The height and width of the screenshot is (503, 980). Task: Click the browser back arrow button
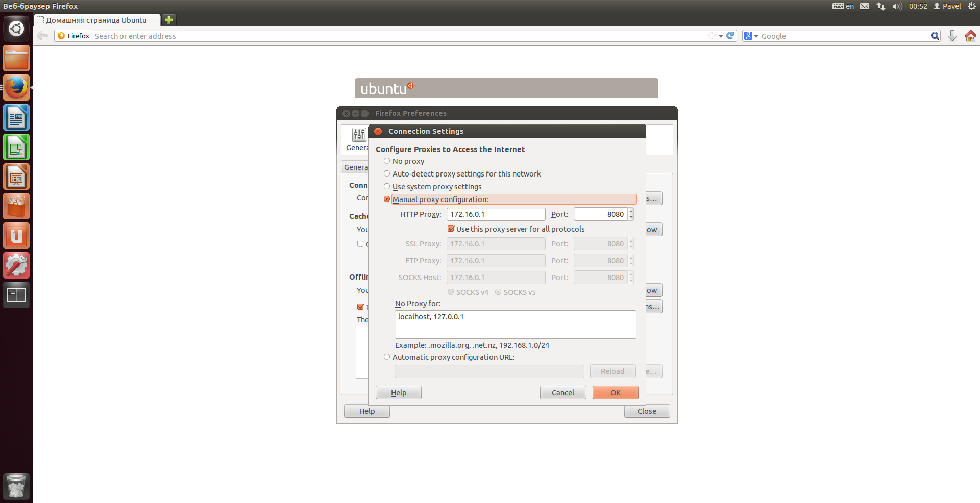coord(42,36)
